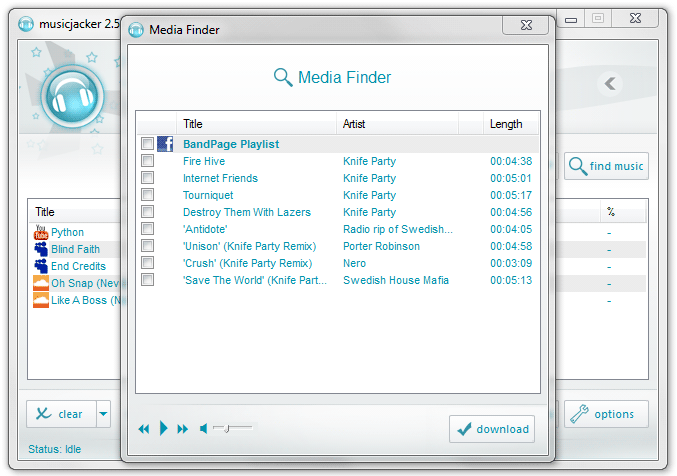Viewport: 677px width, 476px height.
Task: Click the Facebook icon on BandPage Playlist row
Action: click(x=165, y=144)
